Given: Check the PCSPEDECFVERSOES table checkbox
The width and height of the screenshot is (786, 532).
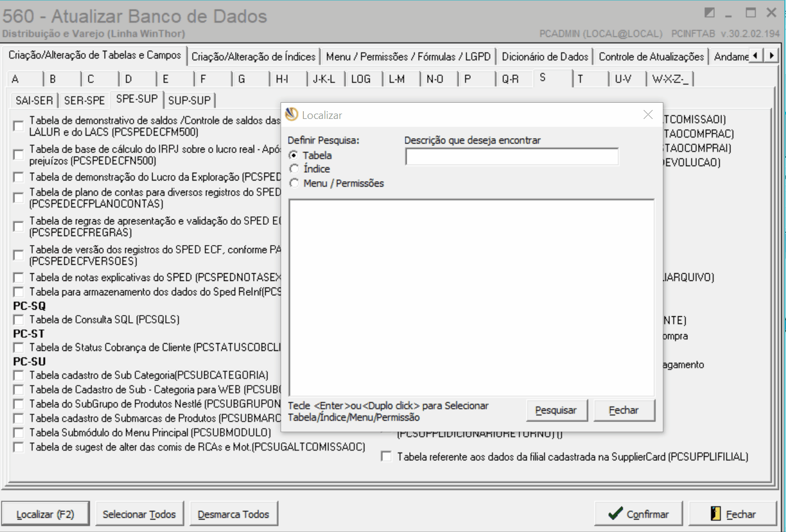Looking at the screenshot, I should [19, 255].
